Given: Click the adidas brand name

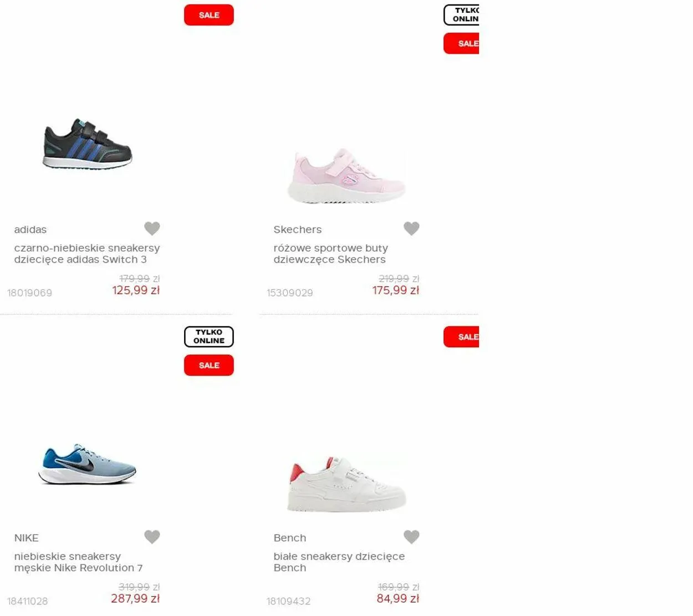Looking at the screenshot, I should pyautogui.click(x=30, y=229).
